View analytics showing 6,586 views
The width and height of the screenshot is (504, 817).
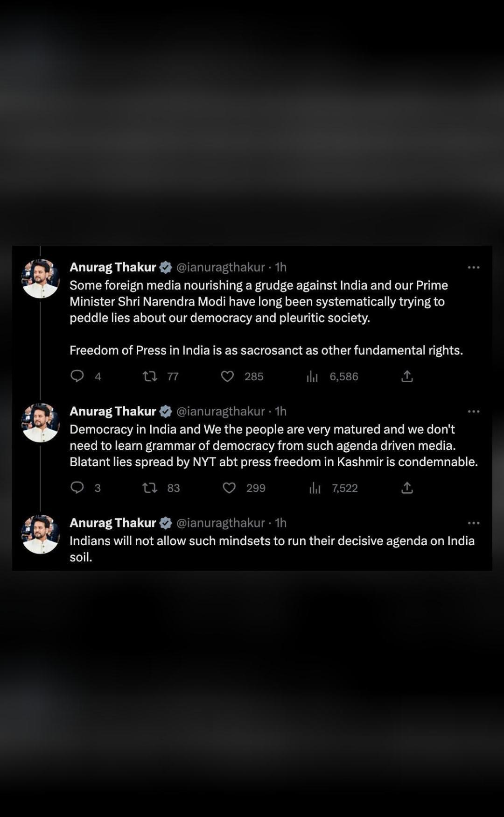pyautogui.click(x=312, y=377)
